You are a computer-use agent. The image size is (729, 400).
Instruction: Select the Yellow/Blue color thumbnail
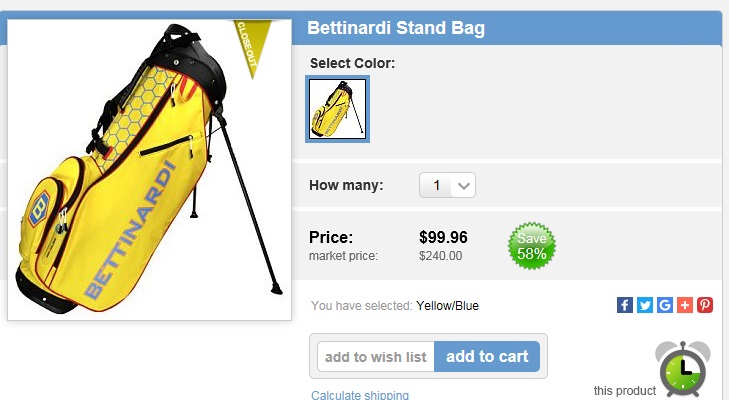point(337,109)
